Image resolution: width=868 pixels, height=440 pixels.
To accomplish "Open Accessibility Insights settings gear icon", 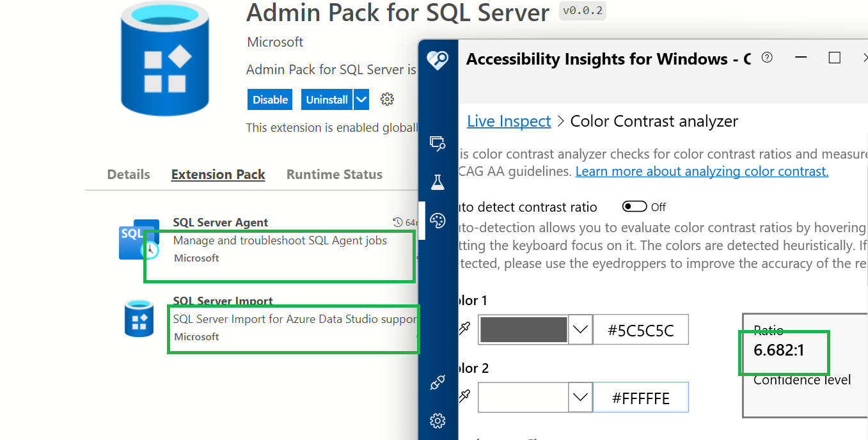I will point(438,421).
